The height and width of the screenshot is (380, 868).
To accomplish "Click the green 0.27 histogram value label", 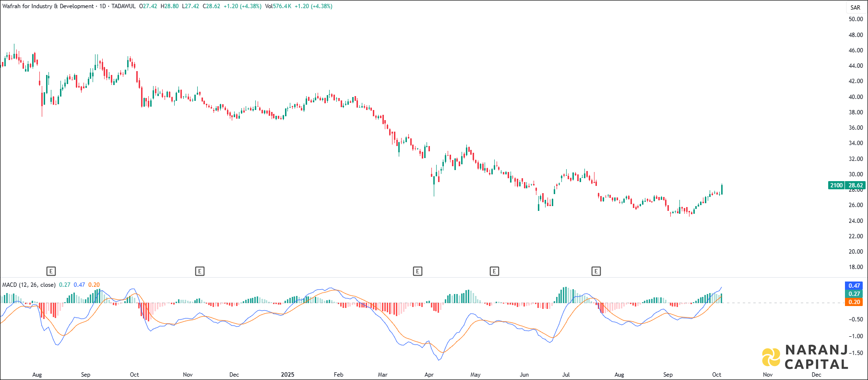I will tap(854, 294).
